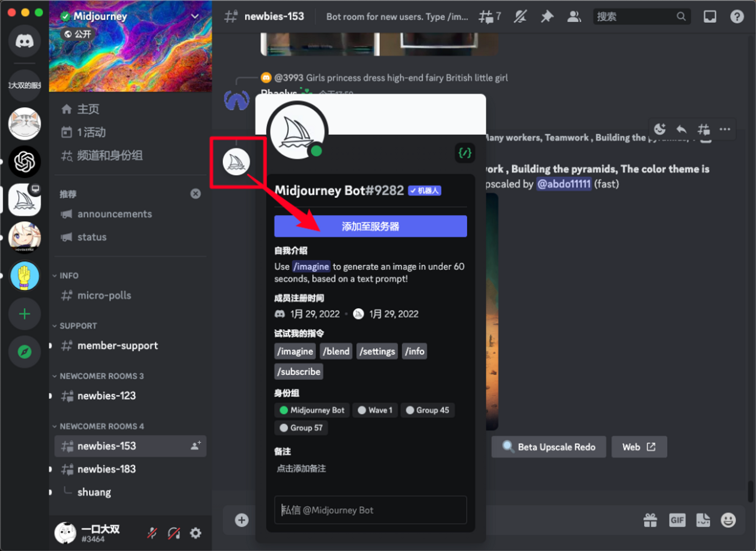756x551 pixels.
Task: Click the ChatGPT server icon
Action: [25, 162]
